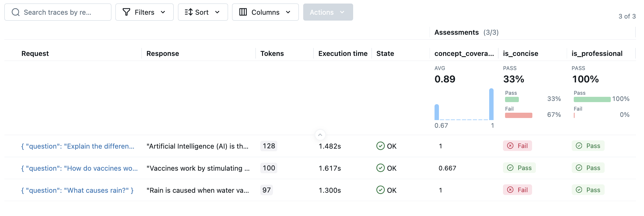Open the Actions menu button
Image resolution: width=644 pixels, height=216 pixels.
[x=328, y=12]
